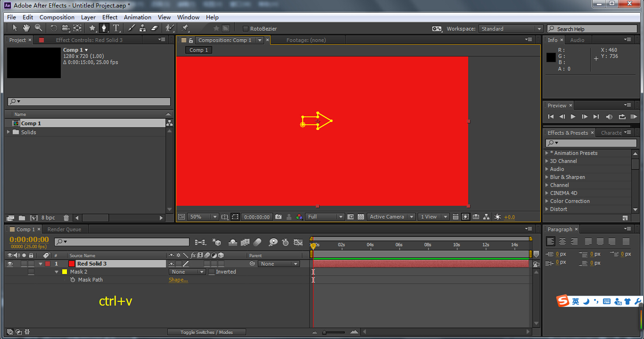Viewport: 644px width, 339px height.
Task: Switch to the Effect Controls tab
Action: (x=89, y=40)
